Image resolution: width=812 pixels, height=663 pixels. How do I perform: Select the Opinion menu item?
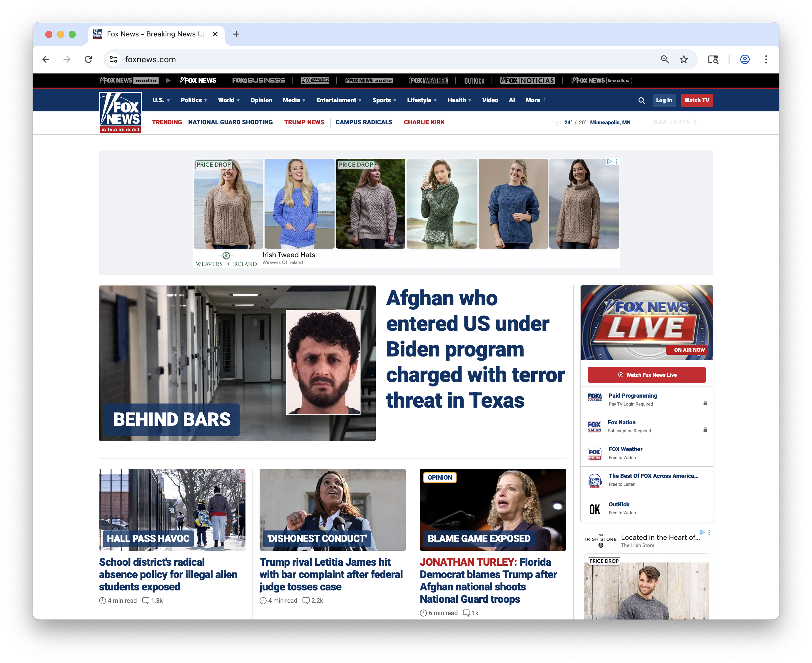point(261,100)
